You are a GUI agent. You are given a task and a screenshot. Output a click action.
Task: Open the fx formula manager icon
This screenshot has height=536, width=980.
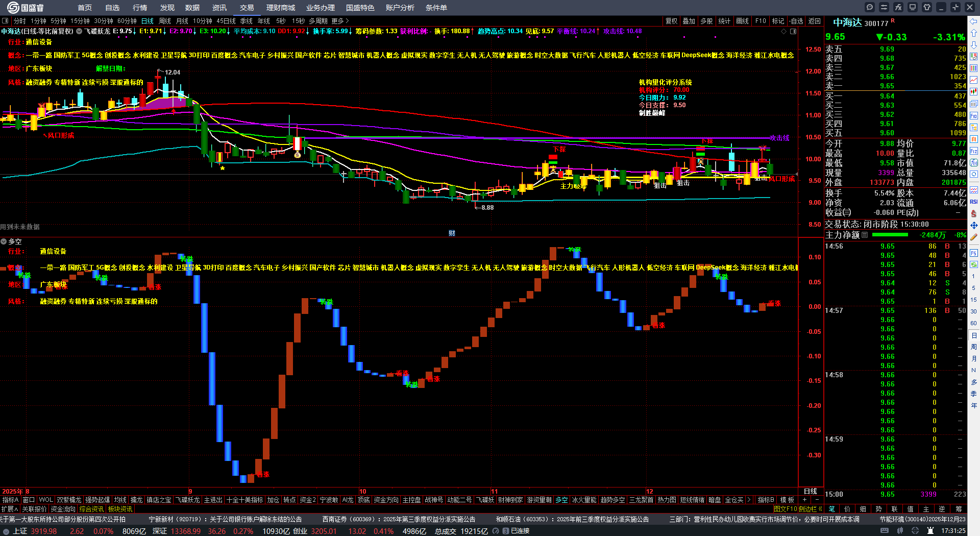point(898,7)
